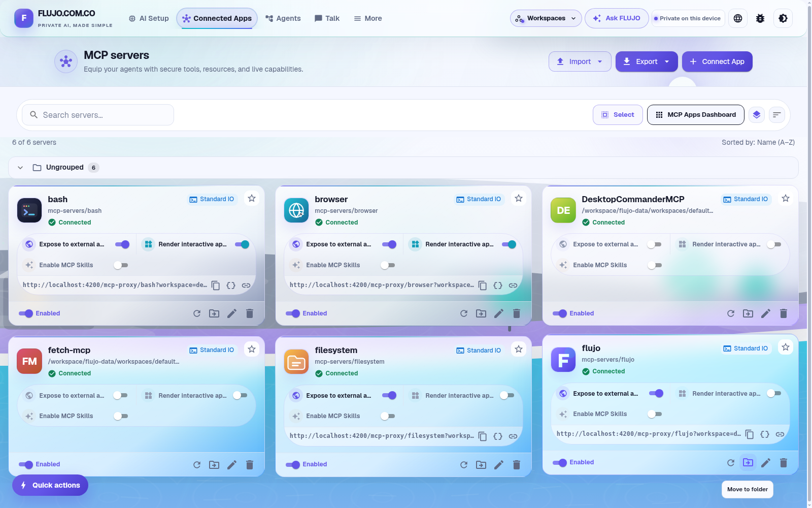Click the Standard IO badge on bash
This screenshot has height=508, width=812.
(x=212, y=199)
